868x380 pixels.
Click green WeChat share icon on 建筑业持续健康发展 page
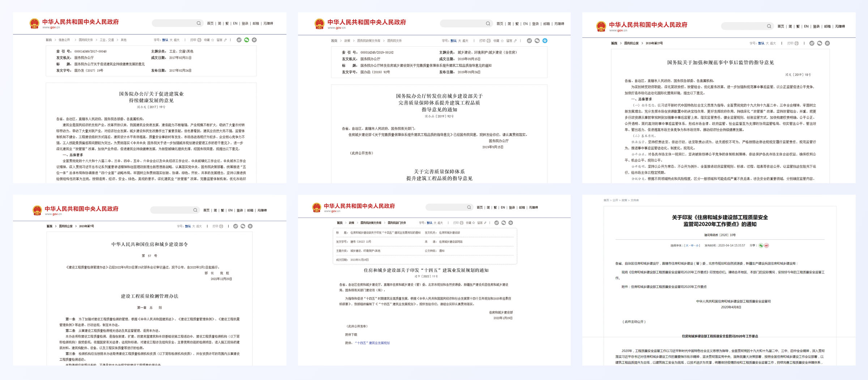point(247,40)
